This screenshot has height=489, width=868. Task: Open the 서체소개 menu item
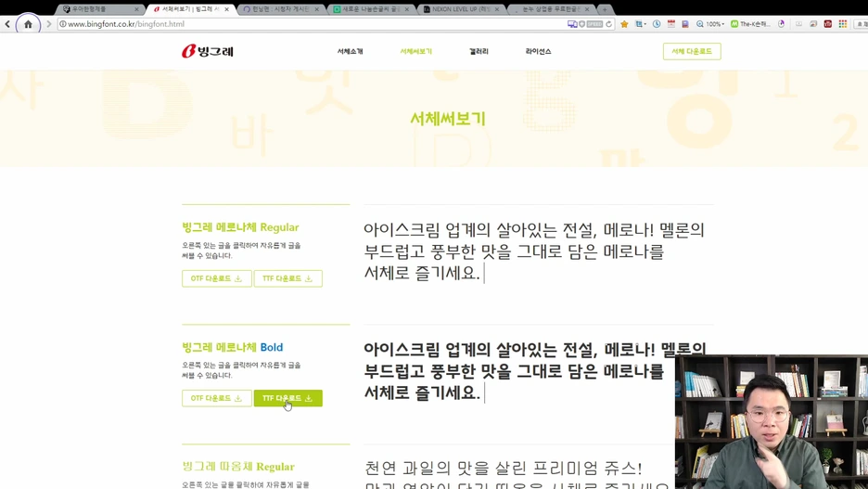[350, 51]
